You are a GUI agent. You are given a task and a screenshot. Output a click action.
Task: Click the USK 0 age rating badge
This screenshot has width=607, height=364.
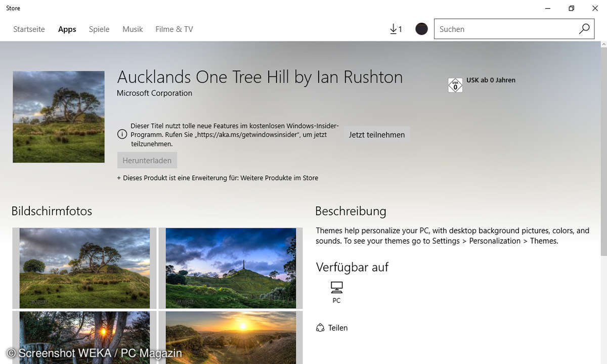[x=455, y=85]
